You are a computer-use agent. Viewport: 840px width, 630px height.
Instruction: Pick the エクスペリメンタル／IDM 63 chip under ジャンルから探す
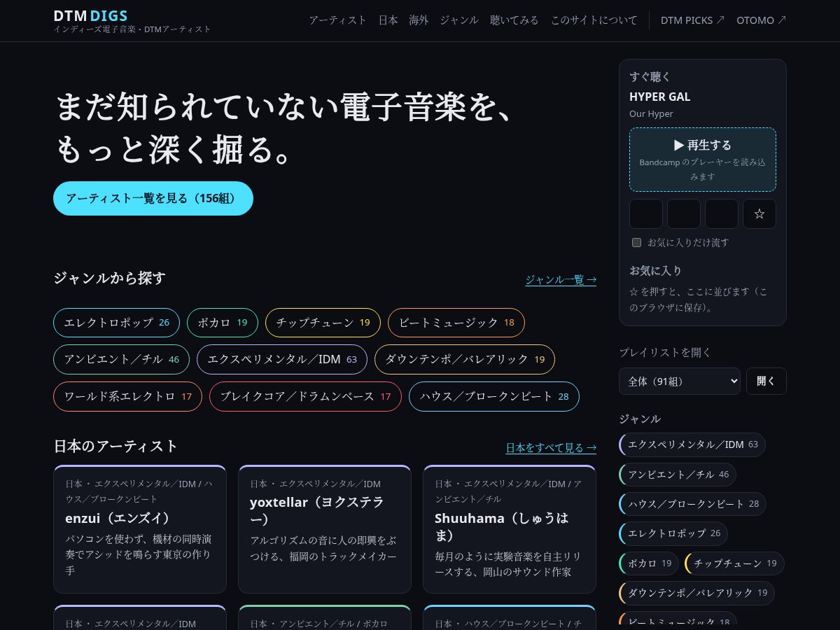(x=282, y=359)
